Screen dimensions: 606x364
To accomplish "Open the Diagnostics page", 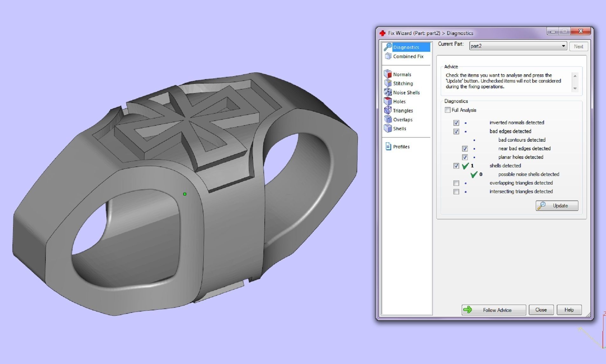I will (406, 47).
